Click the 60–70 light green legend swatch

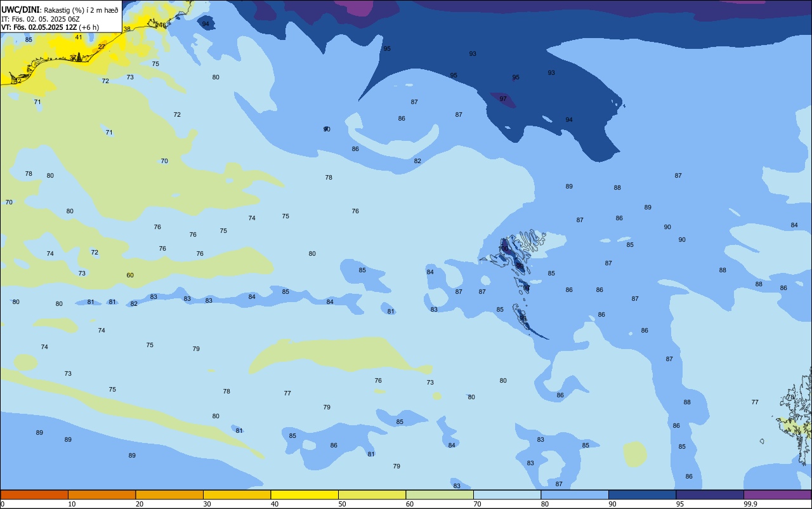point(440,494)
